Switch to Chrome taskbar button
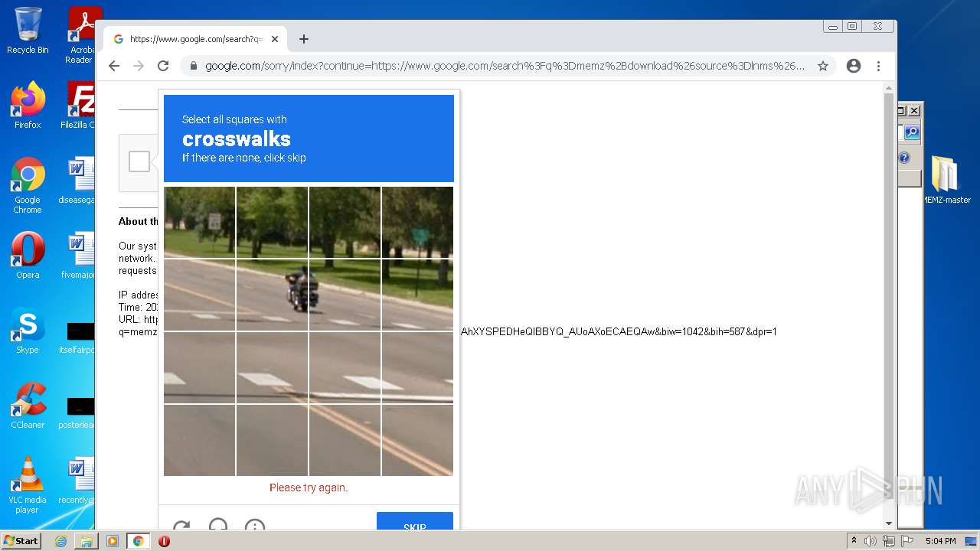The image size is (980, 551). point(139,541)
